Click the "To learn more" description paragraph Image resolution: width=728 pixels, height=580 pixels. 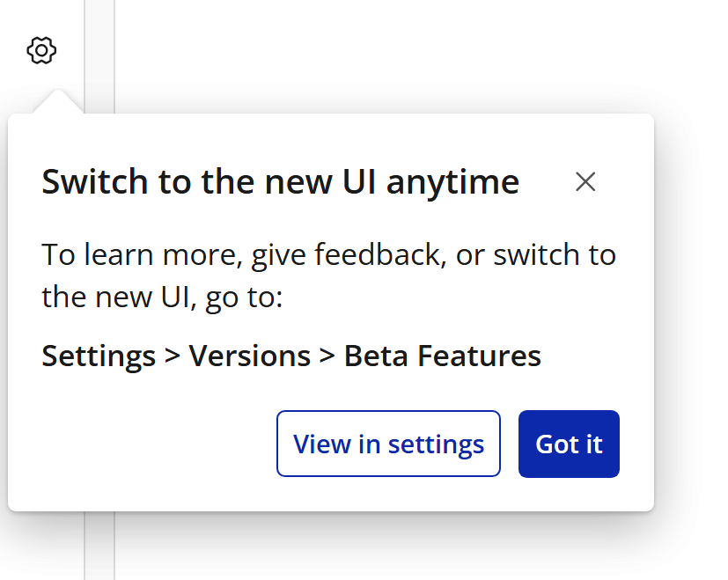pos(328,275)
